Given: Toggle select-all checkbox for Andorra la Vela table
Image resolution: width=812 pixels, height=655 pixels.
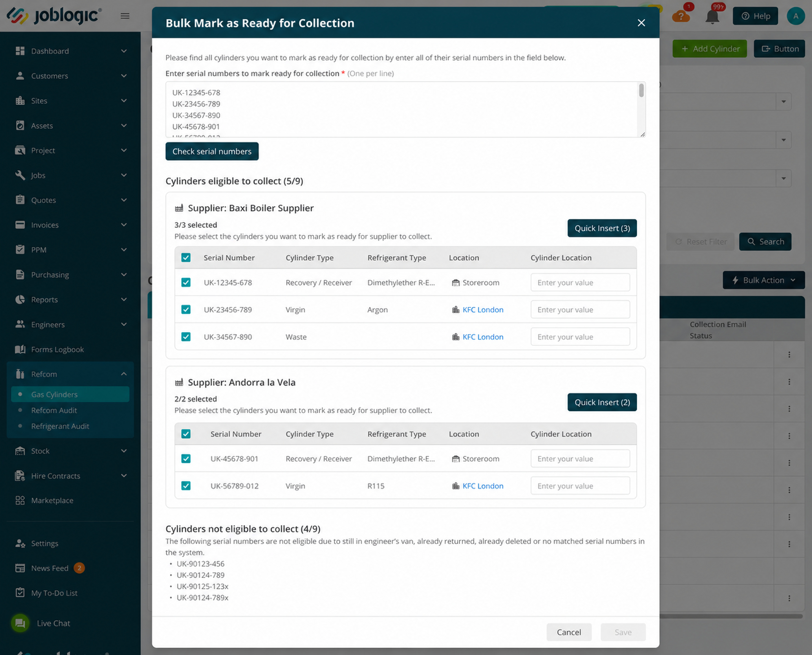Looking at the screenshot, I should [x=186, y=434].
